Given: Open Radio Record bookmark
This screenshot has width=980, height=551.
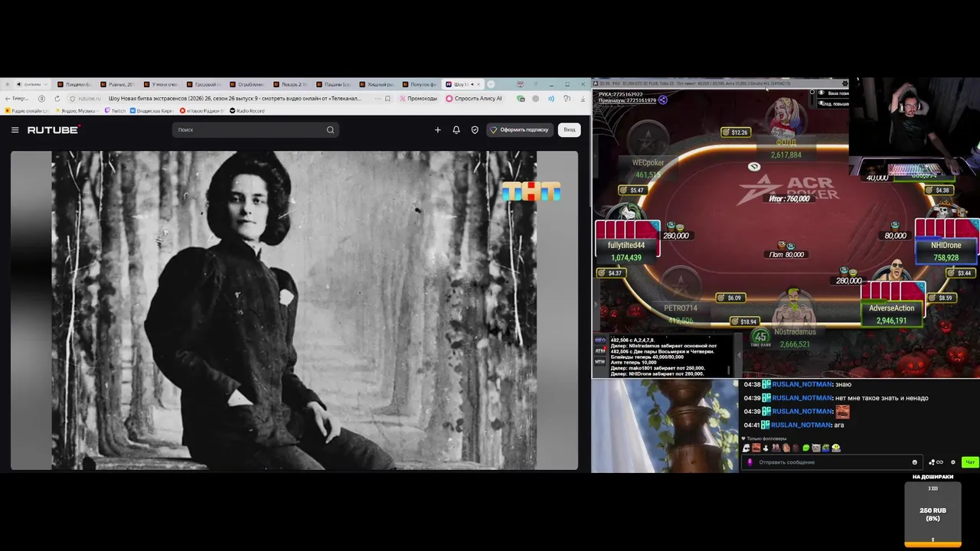Looking at the screenshot, I should click(247, 111).
